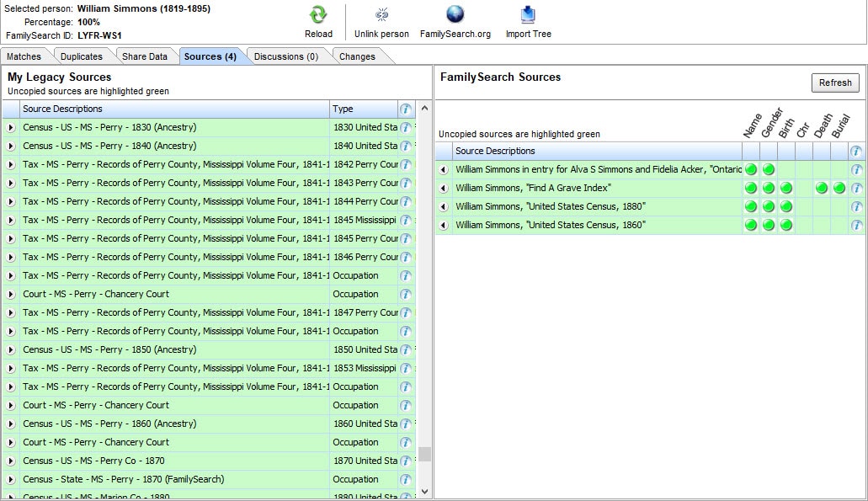Switch to the Duplicates tab

point(82,56)
